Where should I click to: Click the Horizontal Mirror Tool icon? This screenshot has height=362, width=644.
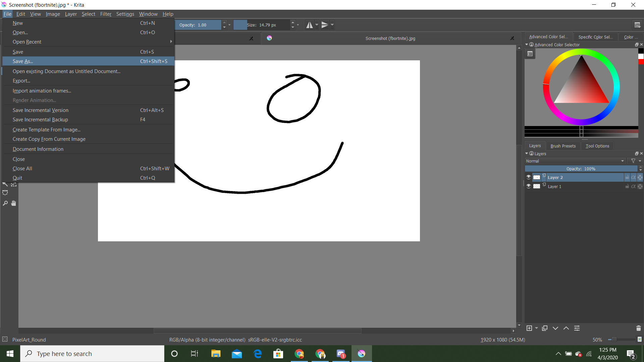coord(310,24)
